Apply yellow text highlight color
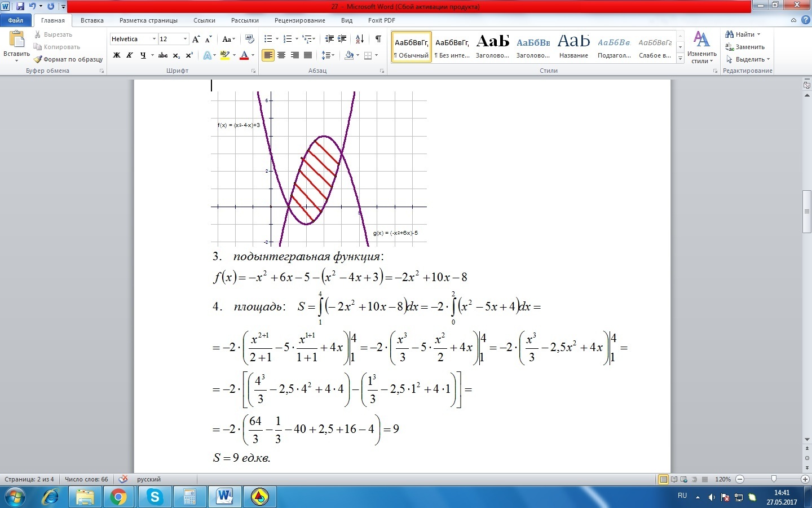Screen dimensions: 812x508 click(225, 55)
